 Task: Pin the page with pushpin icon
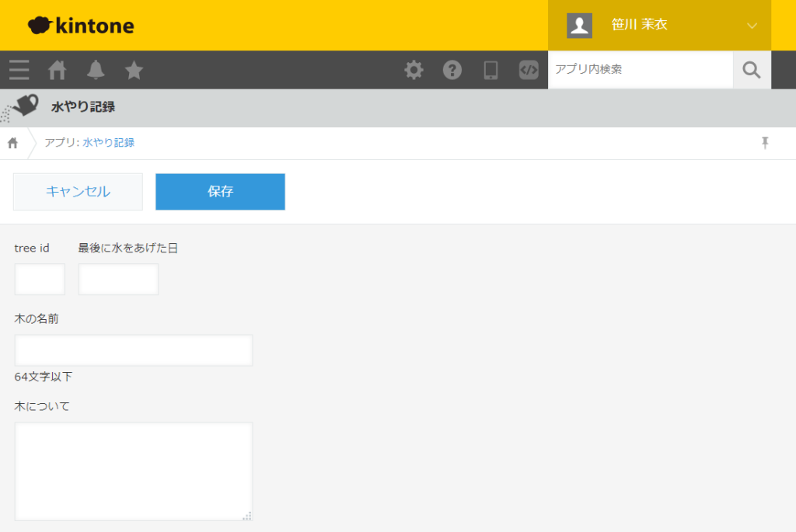[x=765, y=143]
